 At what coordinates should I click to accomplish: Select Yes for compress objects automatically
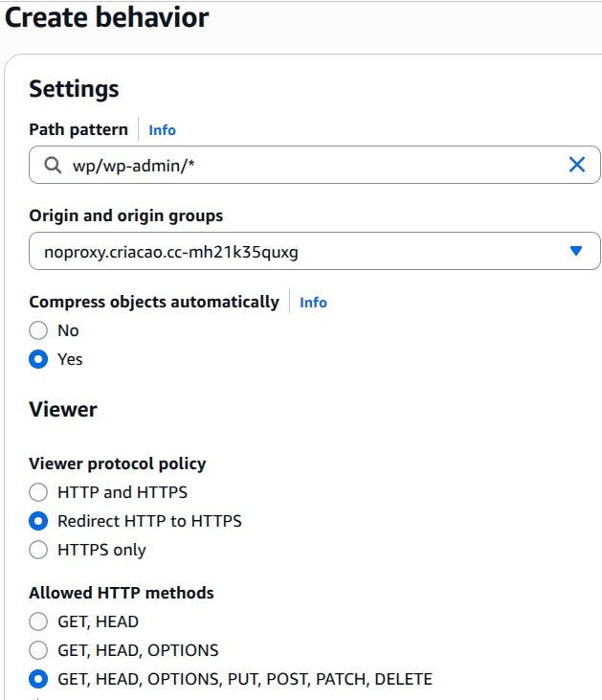tap(38, 359)
